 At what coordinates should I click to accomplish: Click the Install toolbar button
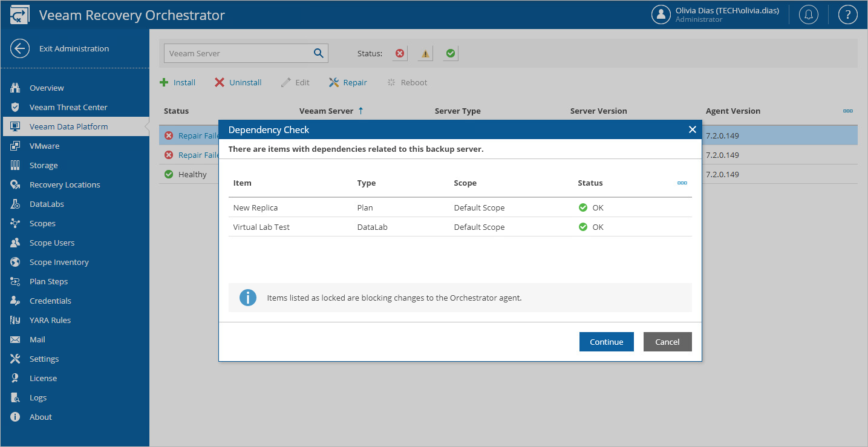[177, 82]
